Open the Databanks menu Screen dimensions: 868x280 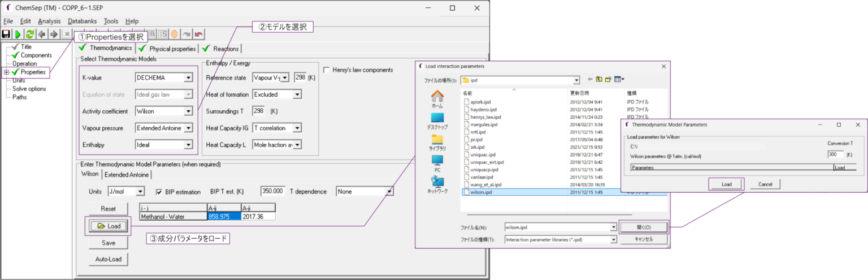83,21
